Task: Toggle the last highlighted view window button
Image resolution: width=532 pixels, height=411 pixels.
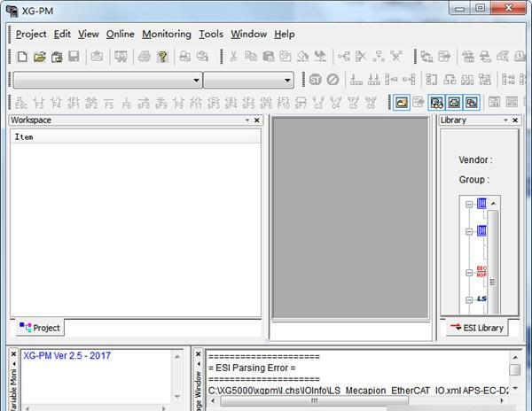Action: [x=472, y=103]
